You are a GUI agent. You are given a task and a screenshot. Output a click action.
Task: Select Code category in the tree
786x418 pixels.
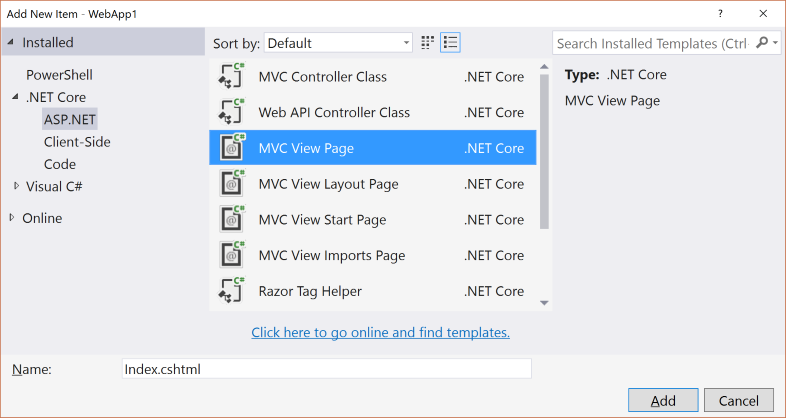(x=60, y=164)
